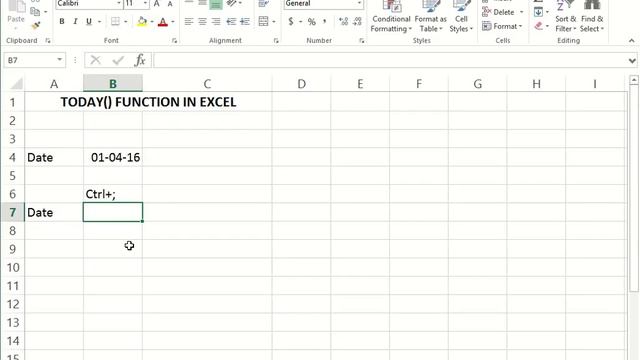Screen dimensions: 640x360
Task: Increase indent icon
Action: pyautogui.click(x=244, y=21)
